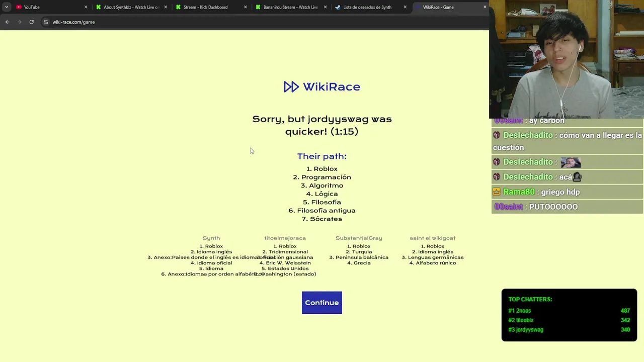644x362 pixels.
Task: Close the Stream - Kick Dashboard tab
Action: pyautogui.click(x=246, y=7)
